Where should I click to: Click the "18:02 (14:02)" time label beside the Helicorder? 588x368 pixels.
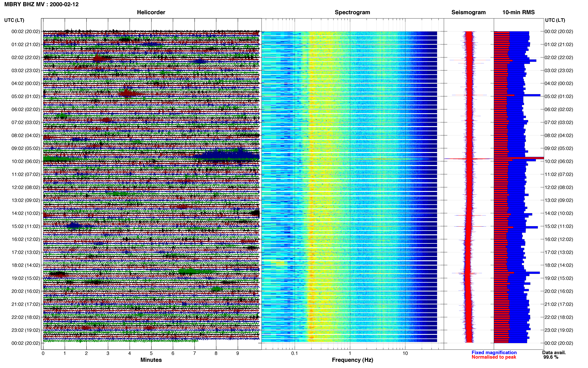point(26,265)
